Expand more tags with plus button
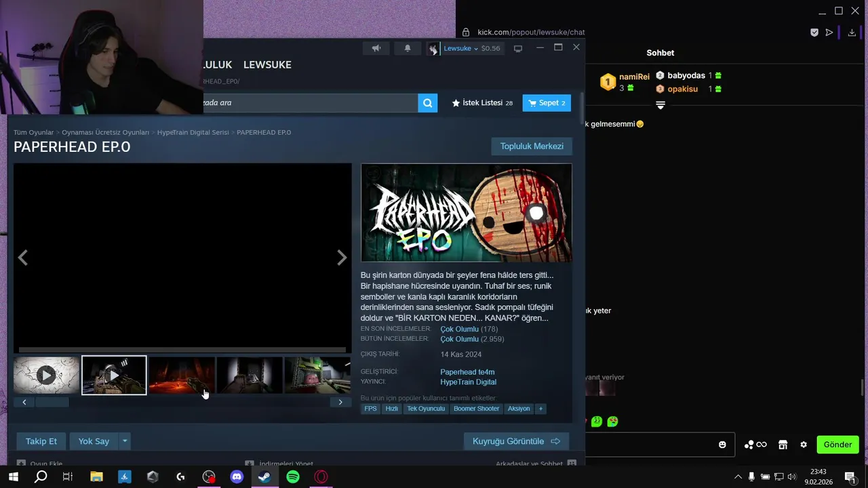The height and width of the screenshot is (488, 868). tap(540, 409)
